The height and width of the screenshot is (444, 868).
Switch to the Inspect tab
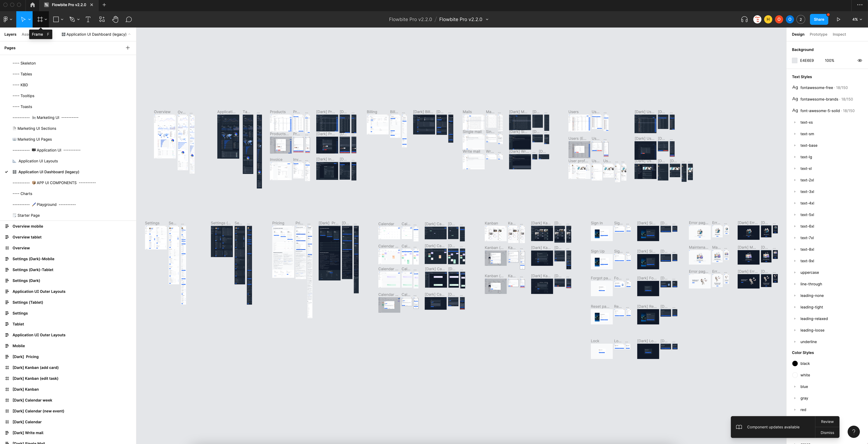click(x=839, y=34)
